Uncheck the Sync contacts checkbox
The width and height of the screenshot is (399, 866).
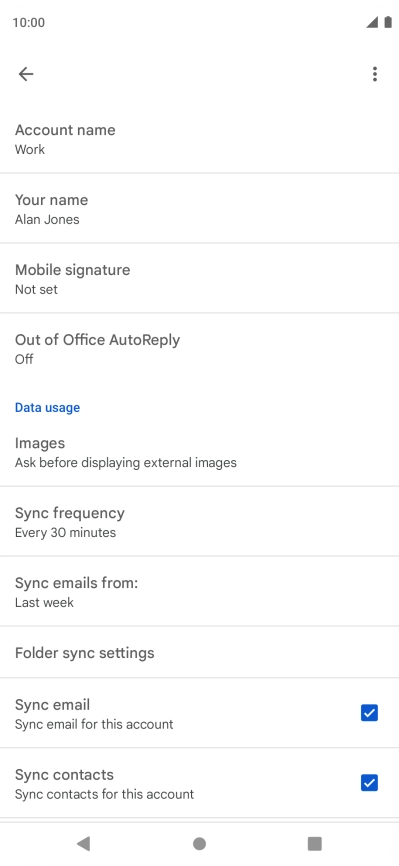(369, 783)
